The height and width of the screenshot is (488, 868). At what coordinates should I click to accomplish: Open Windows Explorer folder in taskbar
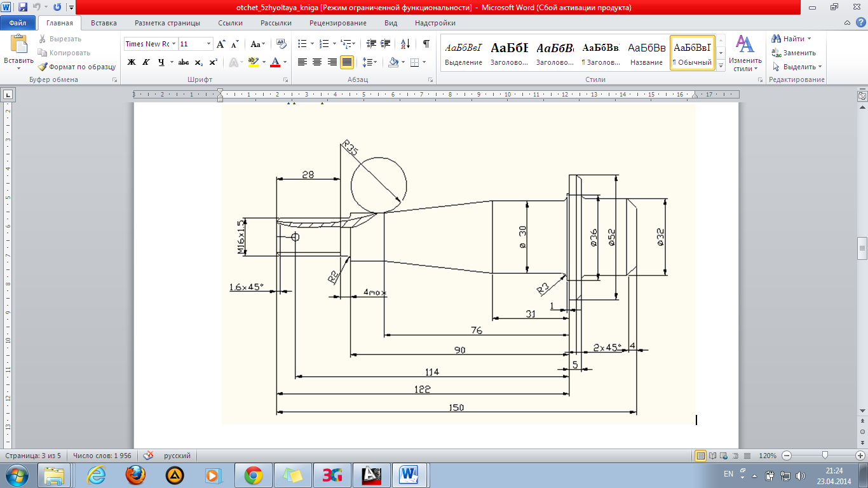[55, 475]
